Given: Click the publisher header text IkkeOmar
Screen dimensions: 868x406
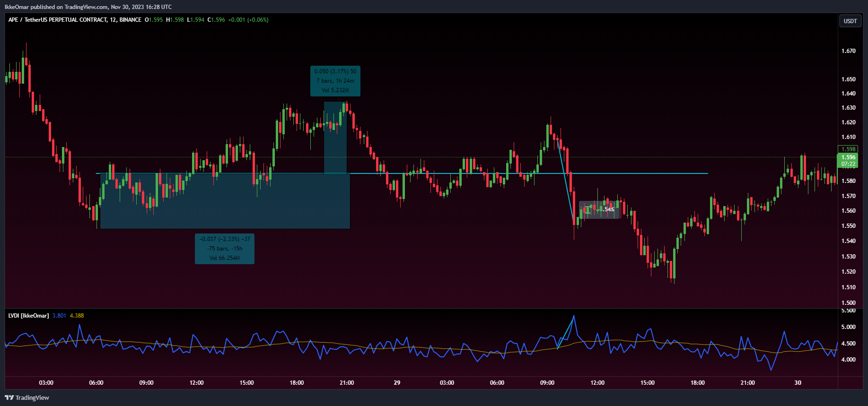Looking at the screenshot, I should (17, 7).
